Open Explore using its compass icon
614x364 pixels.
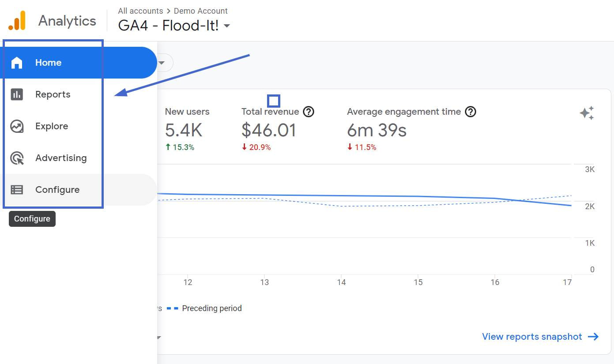(16, 126)
